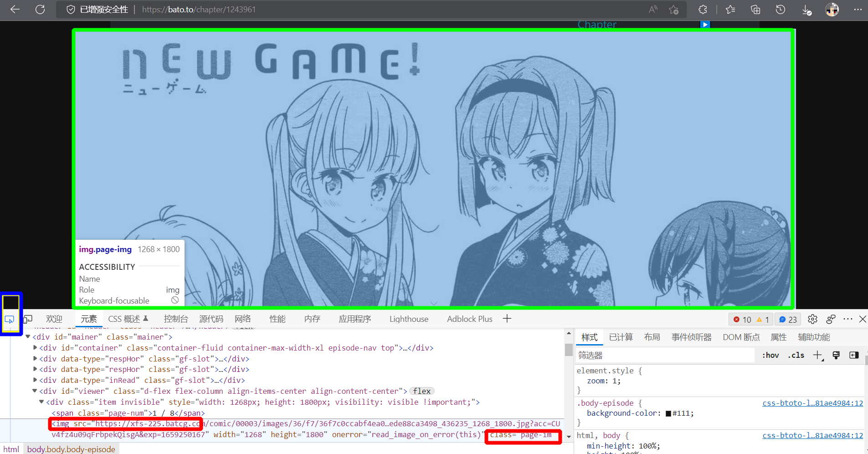Add more DevTools tabs with plus

pos(507,319)
